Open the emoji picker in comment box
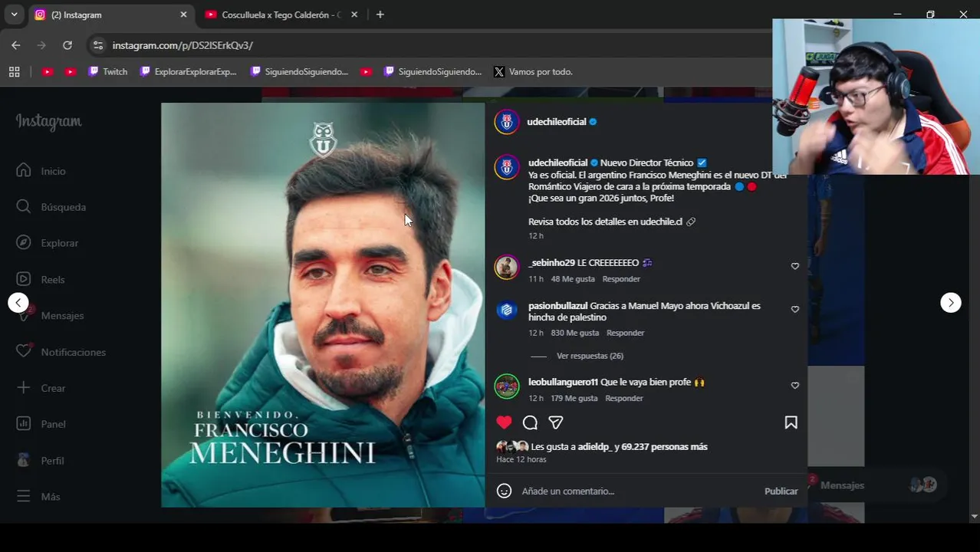The height and width of the screenshot is (552, 980). pos(504,491)
